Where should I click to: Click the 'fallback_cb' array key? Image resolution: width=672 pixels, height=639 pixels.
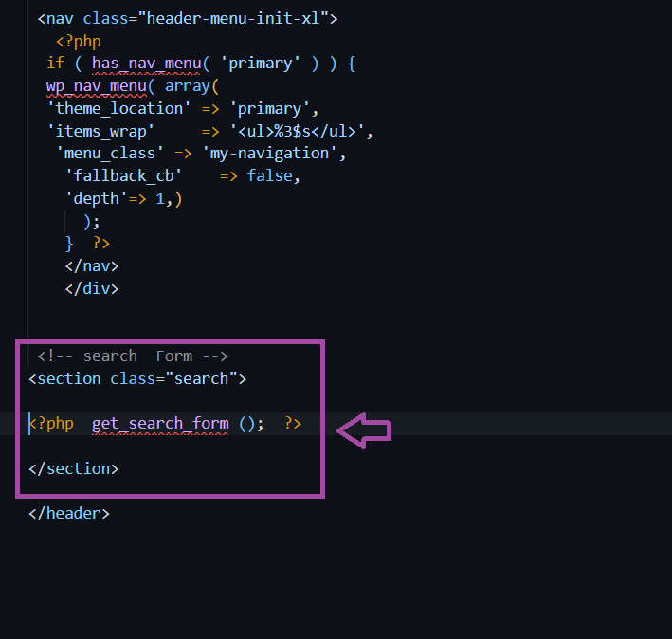pyautogui.click(x=123, y=176)
